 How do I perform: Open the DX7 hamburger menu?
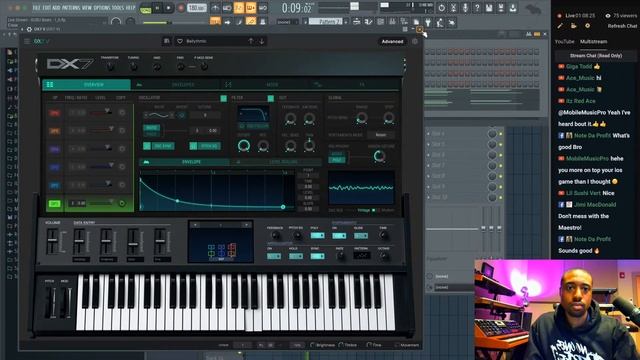click(27, 41)
